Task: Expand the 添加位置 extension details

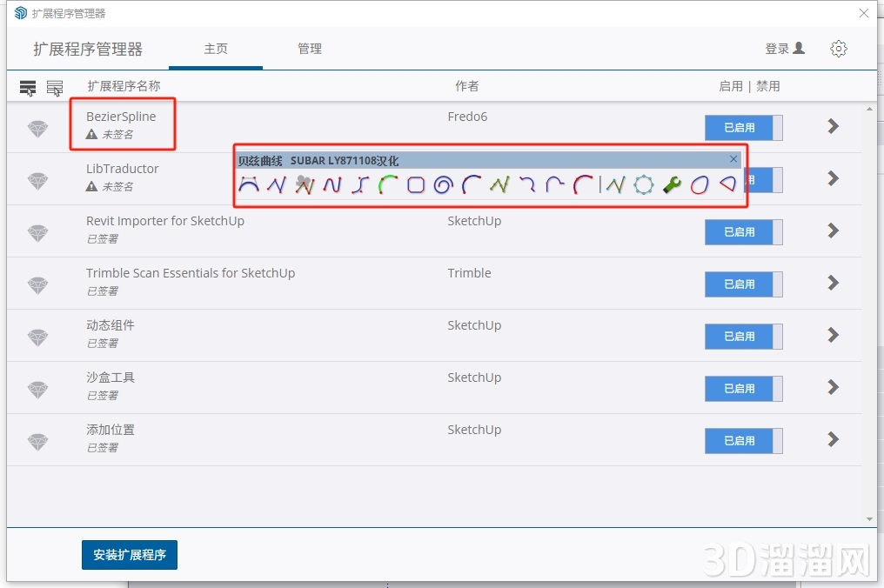Action: click(x=833, y=440)
